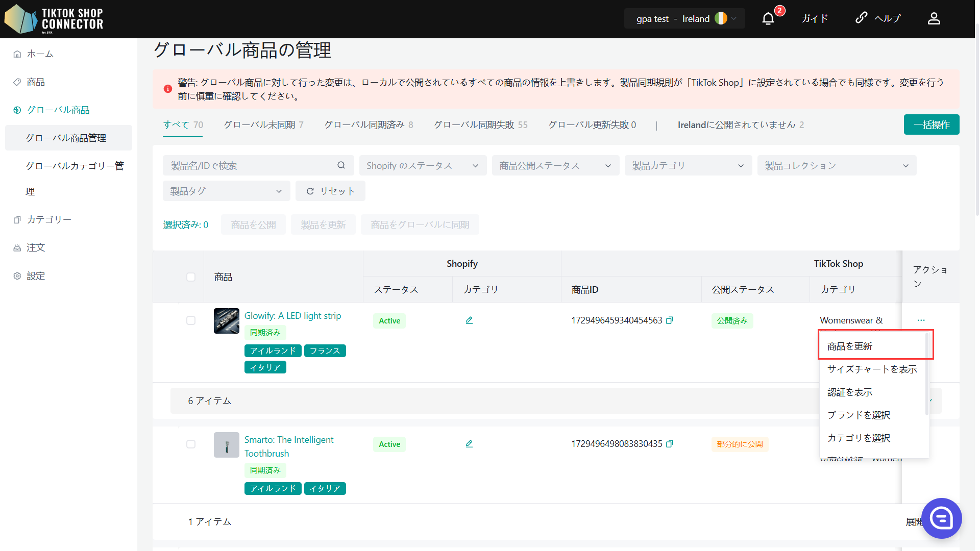Open the actions ellipsis for Glowify
The height and width of the screenshot is (551, 980).
click(x=921, y=320)
